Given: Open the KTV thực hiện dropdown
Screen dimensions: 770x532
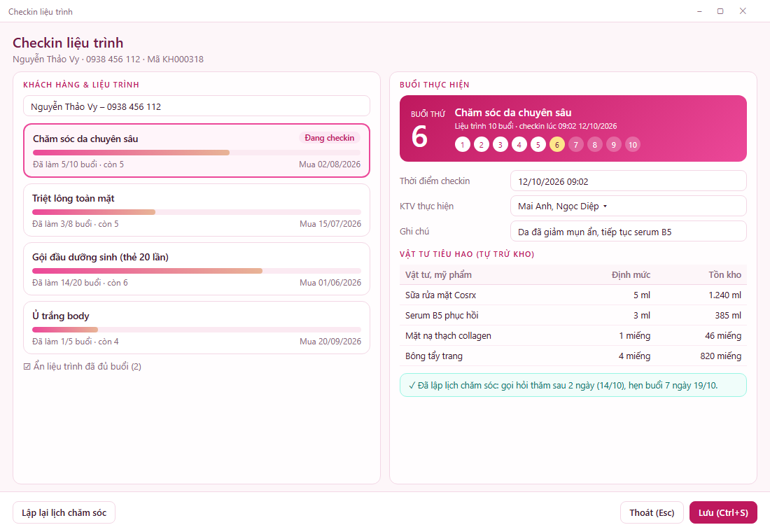Looking at the screenshot, I should pyautogui.click(x=629, y=206).
